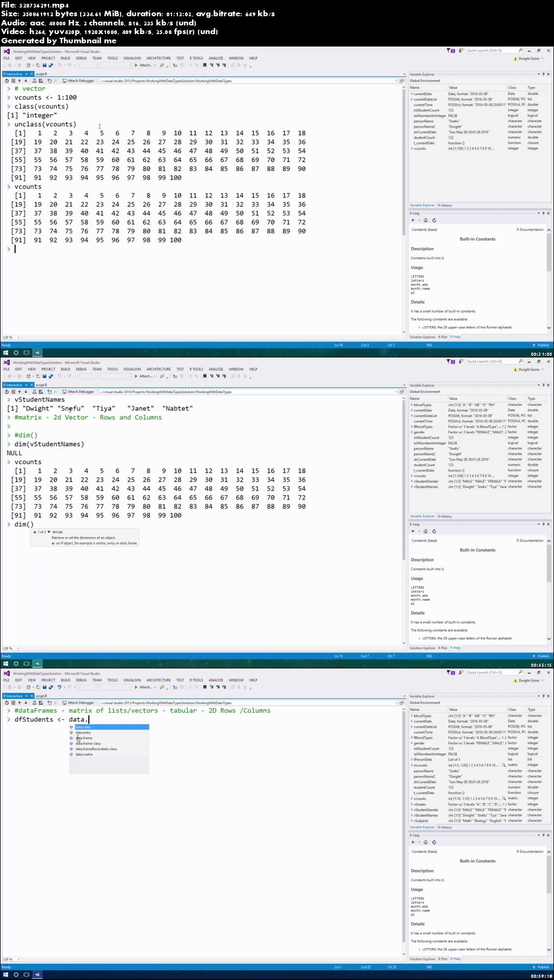Open R TOOLS menu in the 00:31:00 frame
This screenshot has width=554, height=980.
click(x=196, y=58)
